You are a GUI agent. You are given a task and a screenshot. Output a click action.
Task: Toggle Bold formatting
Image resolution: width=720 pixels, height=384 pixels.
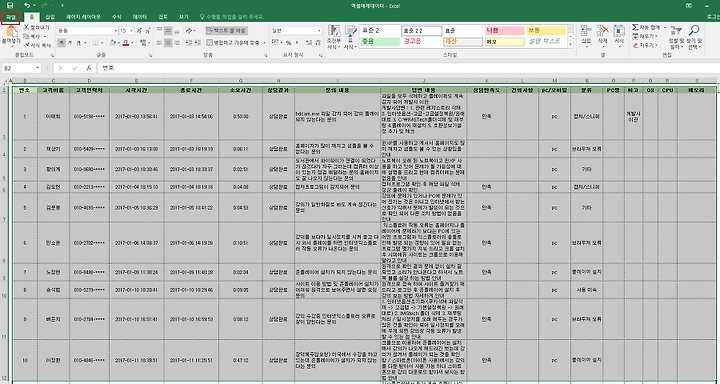(61, 43)
